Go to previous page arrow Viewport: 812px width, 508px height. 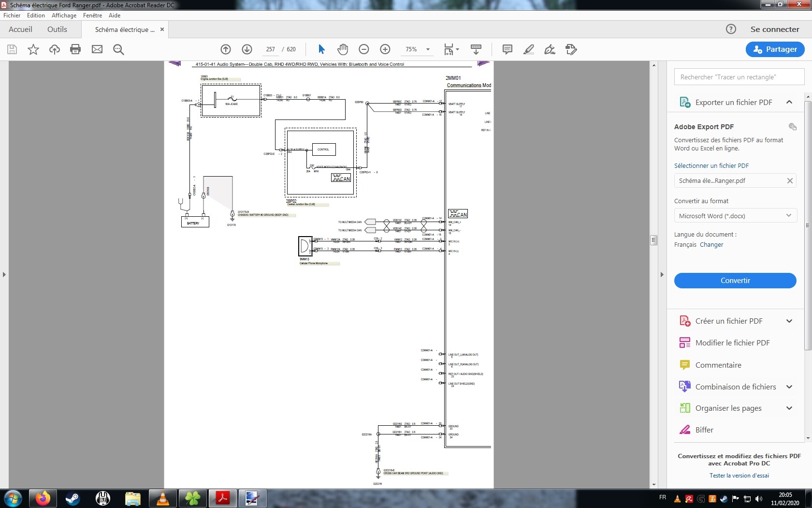[x=226, y=49]
